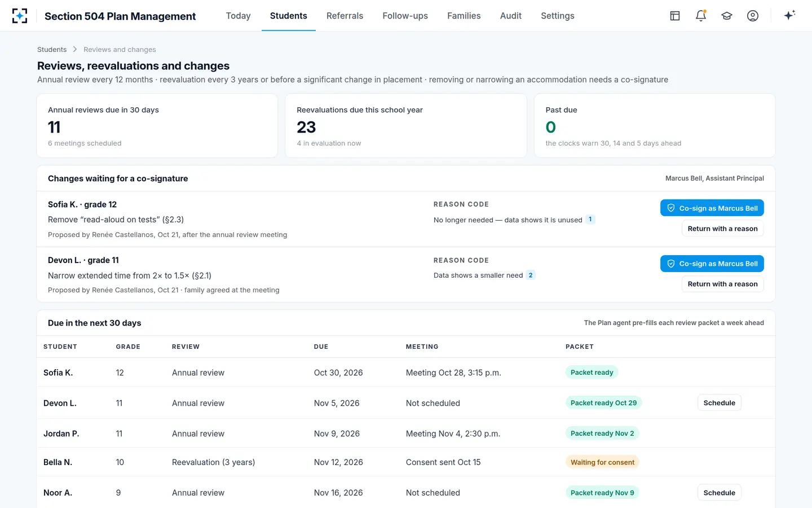Screen dimensions: 812x508
Task: Click the DUE column header
Action: pos(321,347)
